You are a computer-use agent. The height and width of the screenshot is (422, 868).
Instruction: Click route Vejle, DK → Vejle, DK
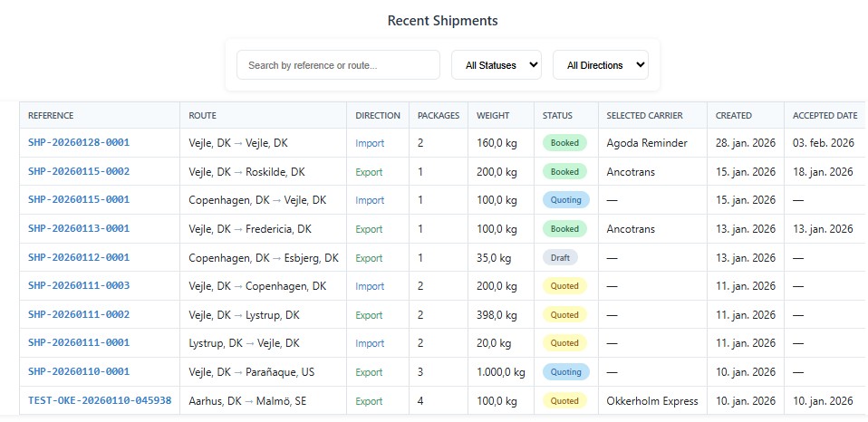pos(238,143)
